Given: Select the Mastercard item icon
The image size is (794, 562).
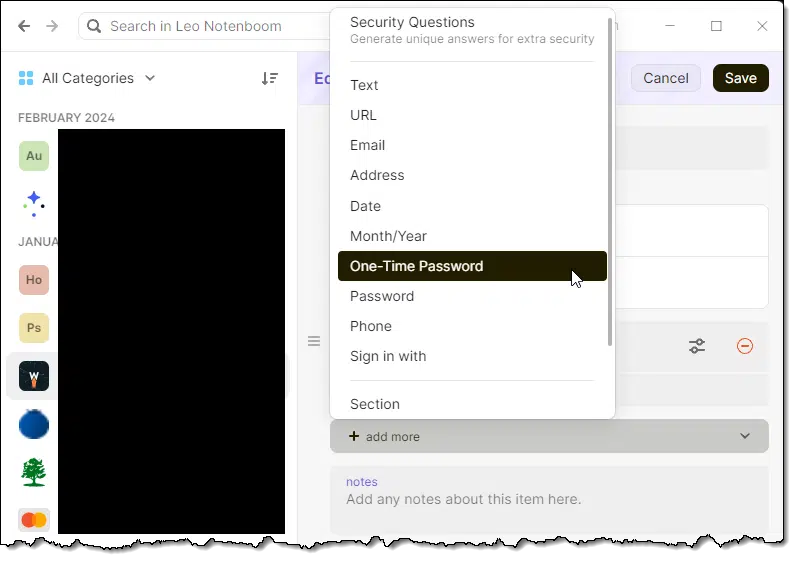Looking at the screenshot, I should tap(34, 520).
